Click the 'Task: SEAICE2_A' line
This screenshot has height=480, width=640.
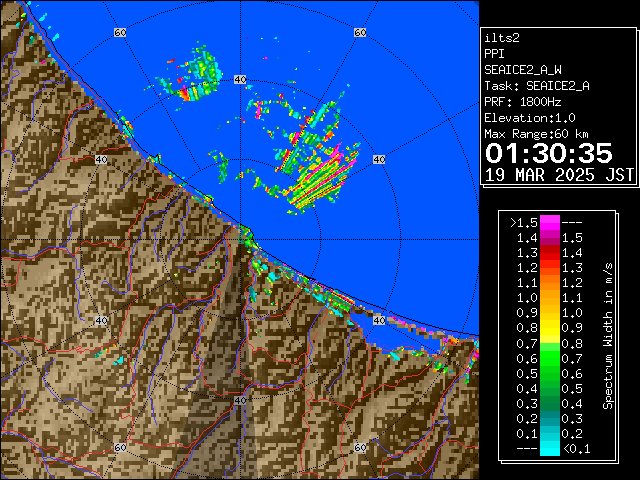click(x=537, y=86)
